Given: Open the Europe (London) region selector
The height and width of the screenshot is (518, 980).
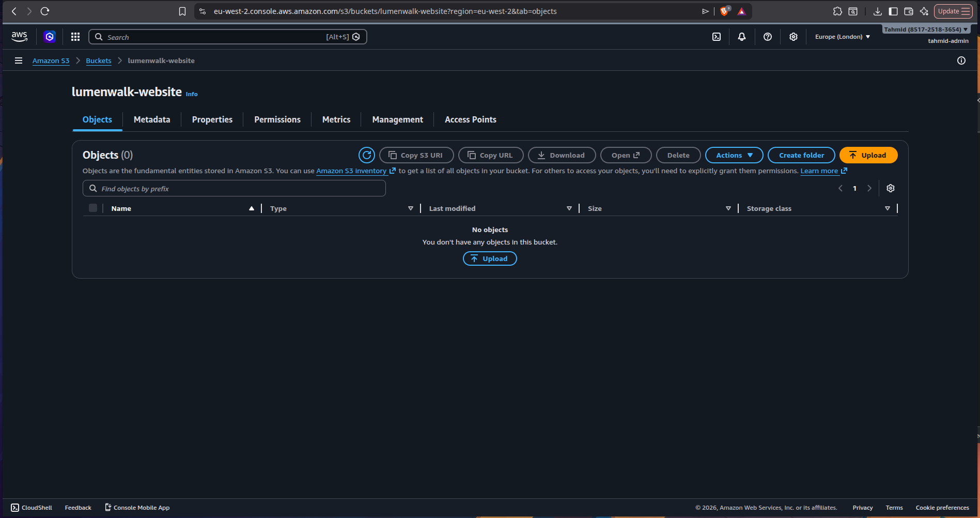Looking at the screenshot, I should coord(843,37).
